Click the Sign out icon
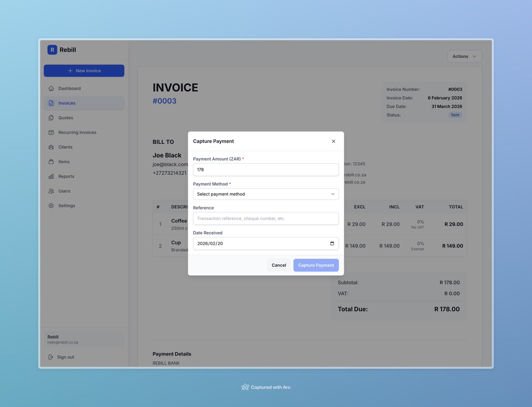 point(51,357)
